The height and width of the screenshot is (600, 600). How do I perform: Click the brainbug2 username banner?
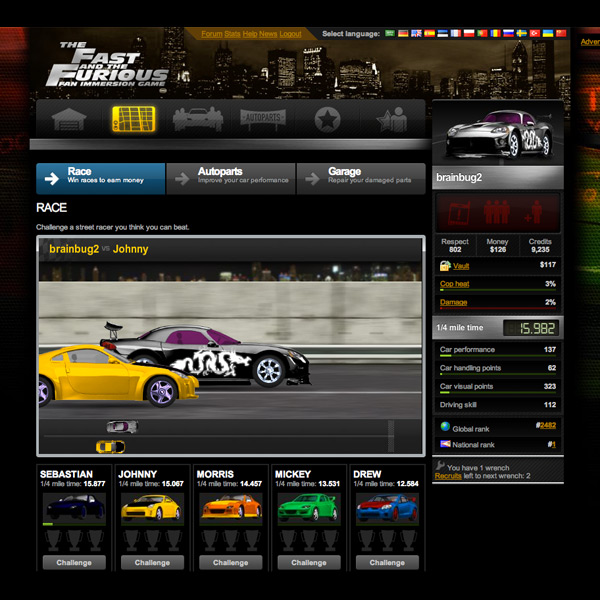click(498, 178)
